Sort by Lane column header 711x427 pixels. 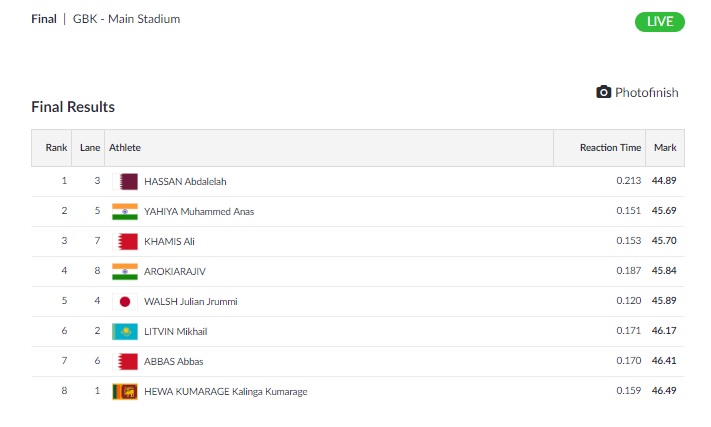90,148
